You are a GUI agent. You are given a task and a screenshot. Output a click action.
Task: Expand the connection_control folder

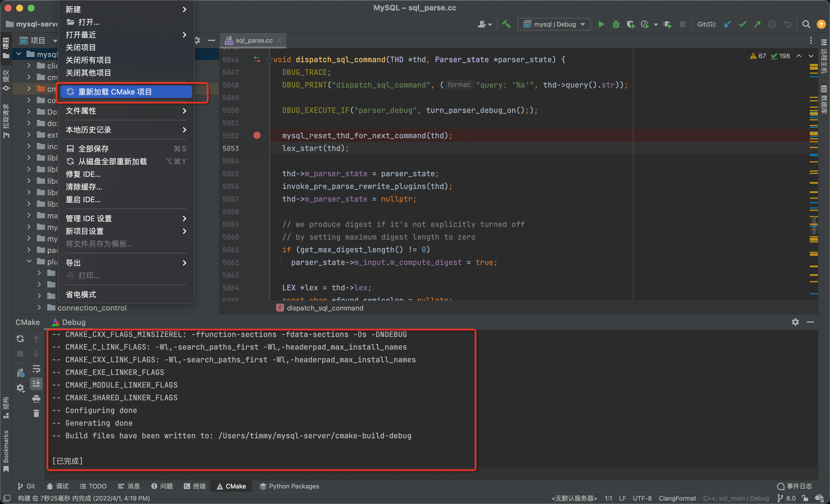click(39, 307)
